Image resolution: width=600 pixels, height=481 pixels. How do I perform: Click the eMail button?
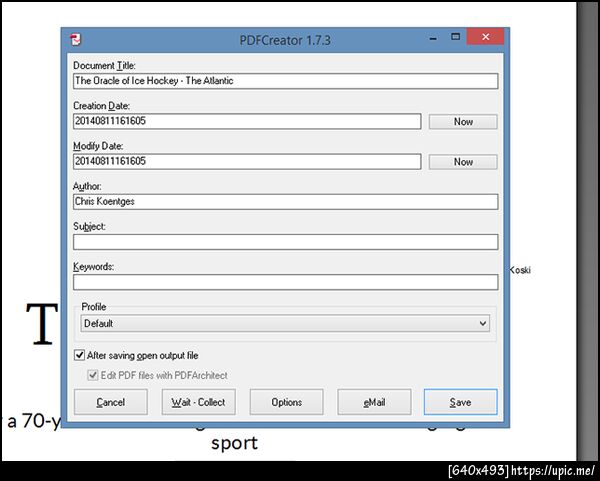coord(374,402)
